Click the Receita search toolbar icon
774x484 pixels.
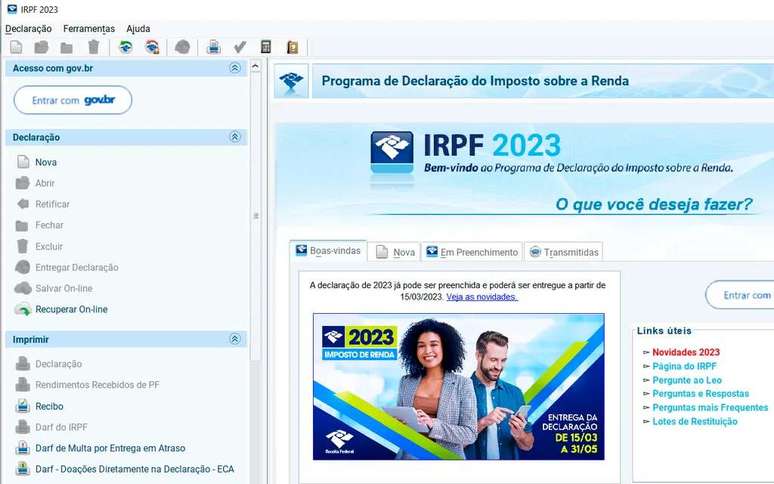[152, 47]
